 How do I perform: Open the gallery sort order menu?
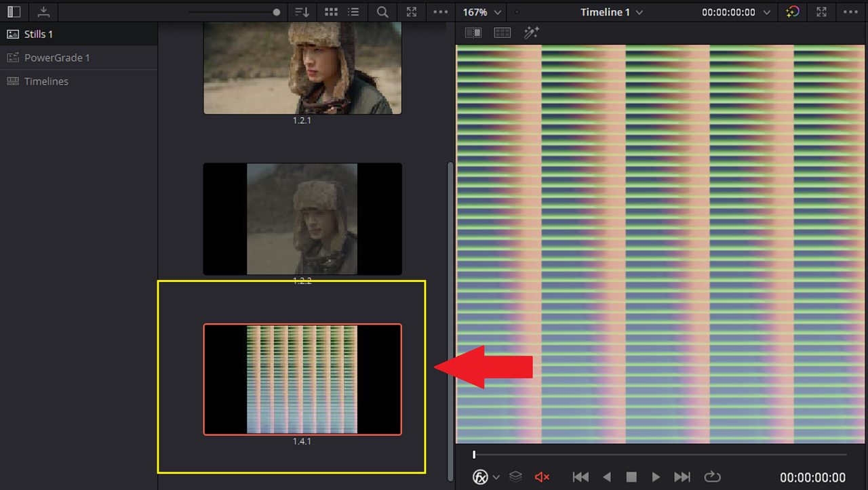pyautogui.click(x=302, y=12)
